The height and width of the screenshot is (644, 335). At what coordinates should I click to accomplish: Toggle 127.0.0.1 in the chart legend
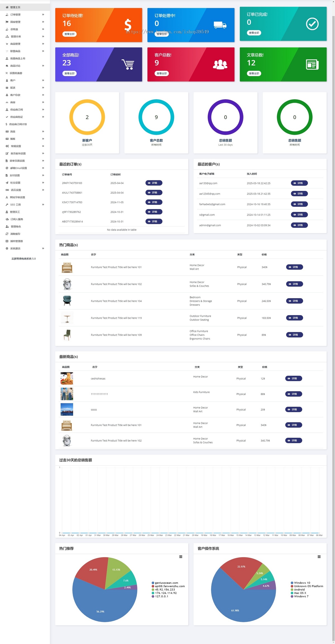point(160,596)
